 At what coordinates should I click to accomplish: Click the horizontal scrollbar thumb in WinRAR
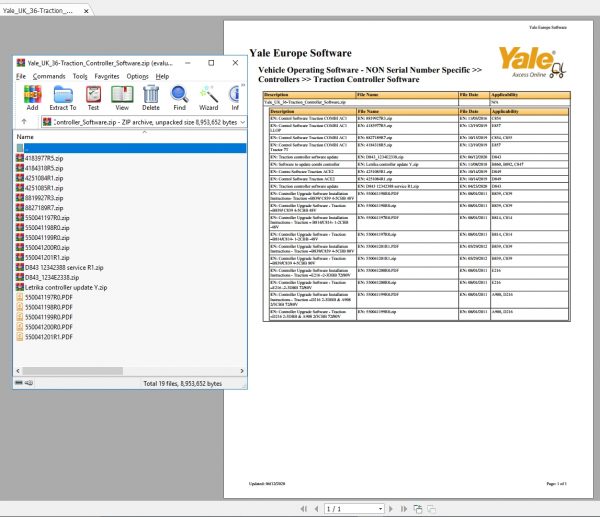(x=73, y=371)
